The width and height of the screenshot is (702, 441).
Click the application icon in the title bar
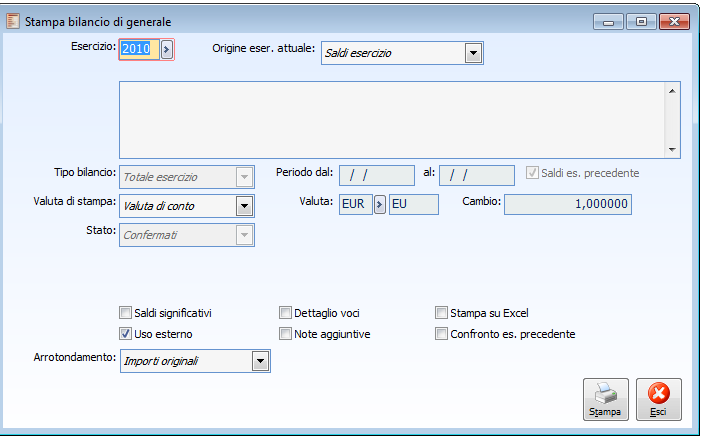pyautogui.click(x=13, y=21)
